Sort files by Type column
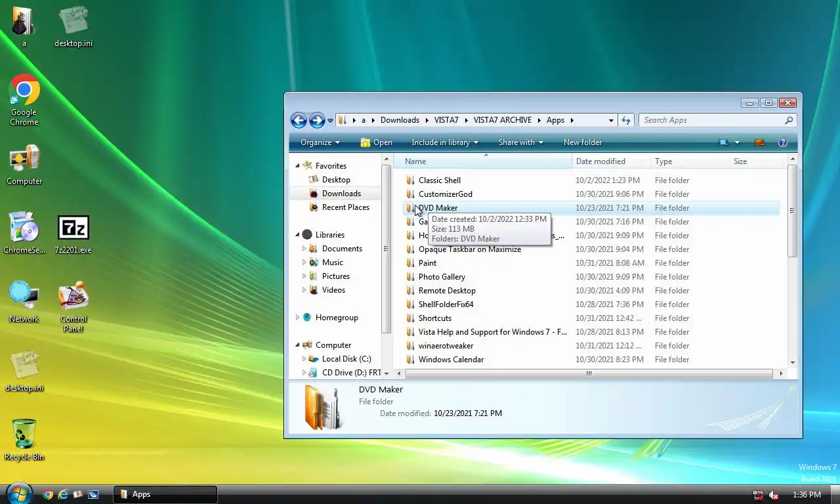The image size is (840, 504). click(x=690, y=161)
